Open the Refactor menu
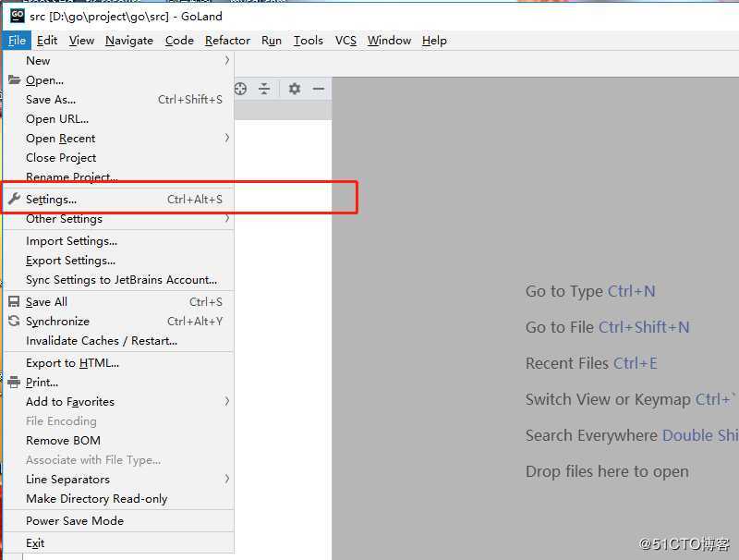 point(227,41)
